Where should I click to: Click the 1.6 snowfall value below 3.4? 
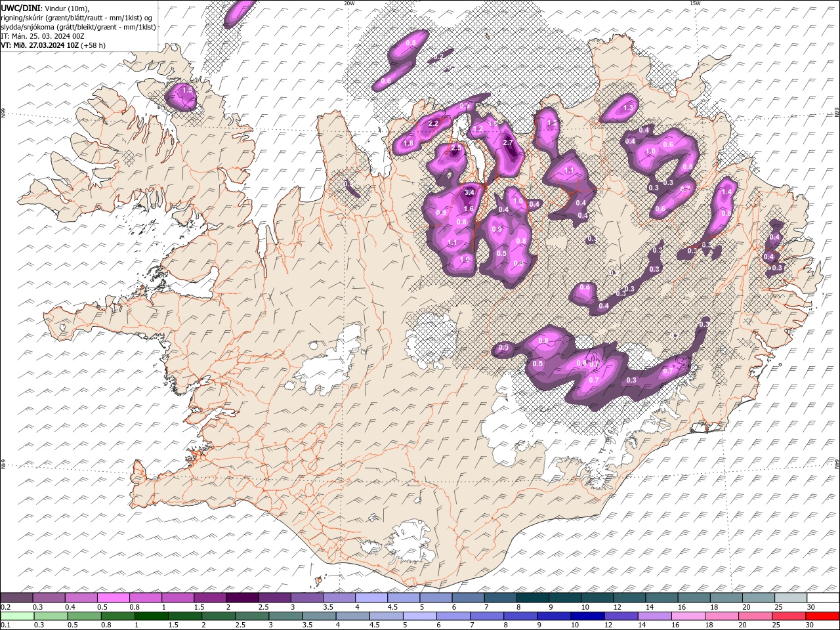(x=469, y=209)
